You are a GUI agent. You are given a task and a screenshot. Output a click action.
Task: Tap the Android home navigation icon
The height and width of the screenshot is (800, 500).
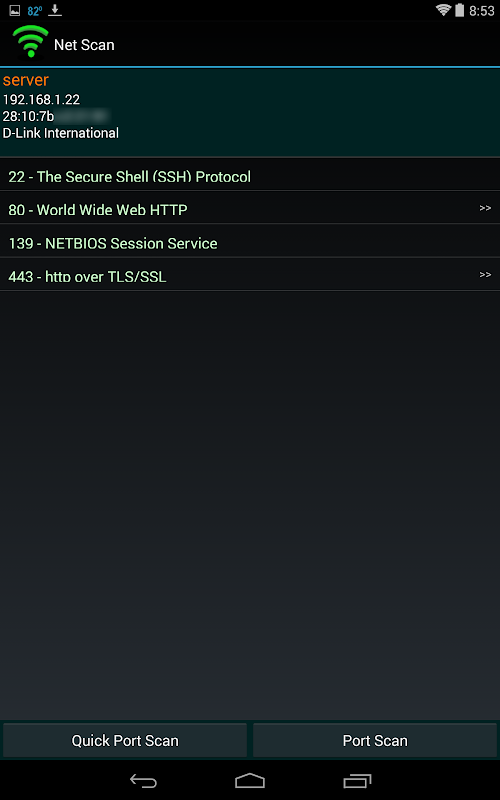[250, 780]
